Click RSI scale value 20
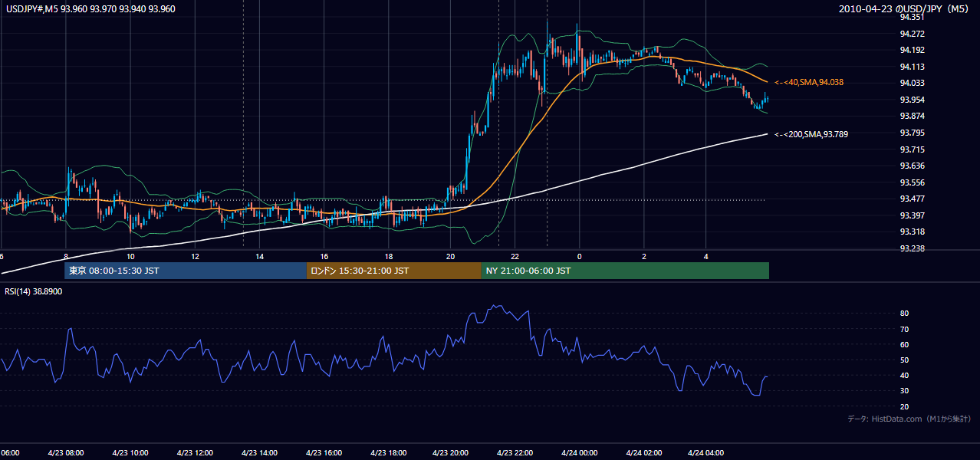980x460 pixels. 905,406
